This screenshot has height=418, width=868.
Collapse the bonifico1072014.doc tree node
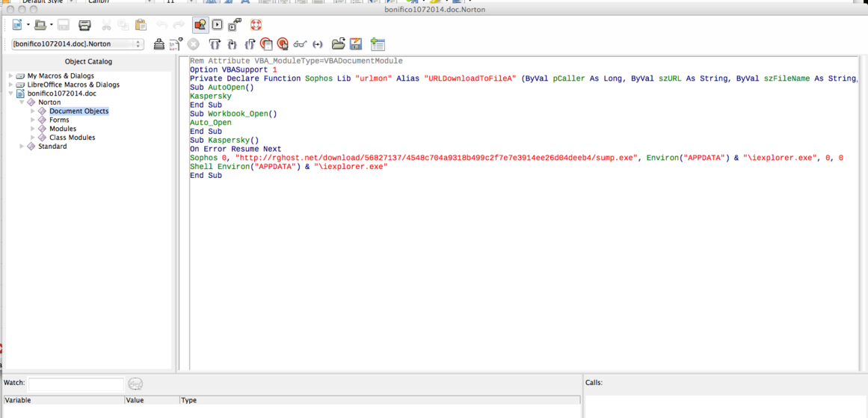tap(10, 93)
